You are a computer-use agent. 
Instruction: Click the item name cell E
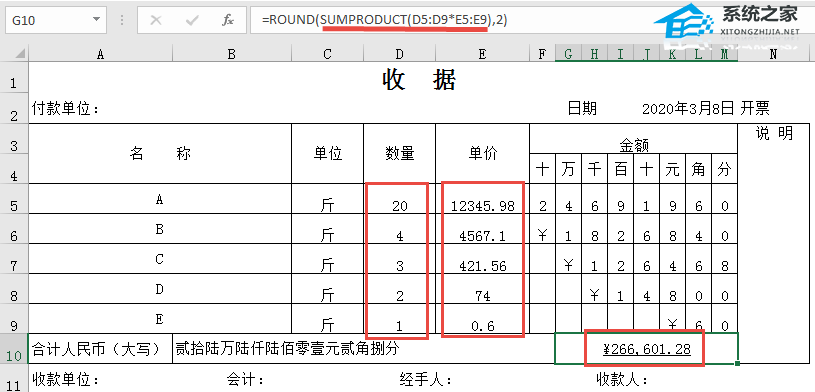pos(160,319)
